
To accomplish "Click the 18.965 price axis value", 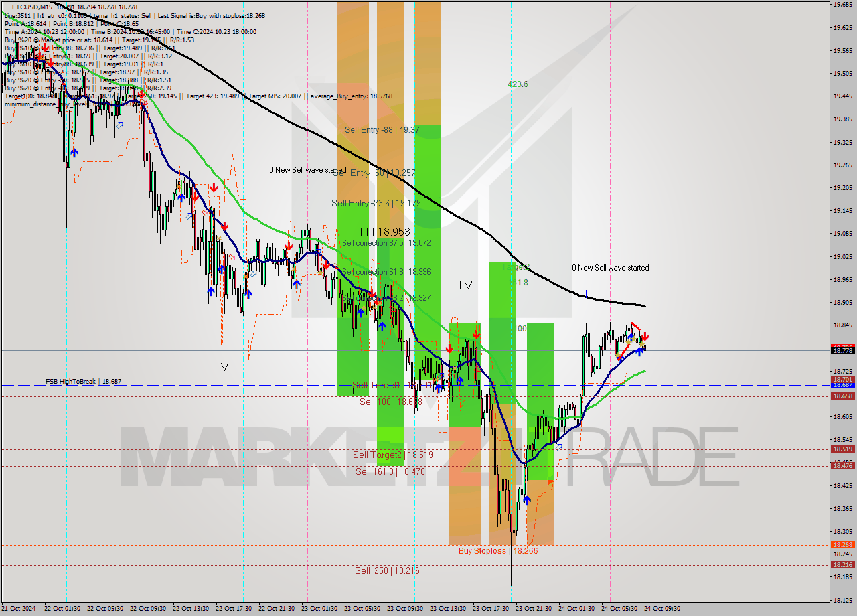I will click(x=842, y=280).
